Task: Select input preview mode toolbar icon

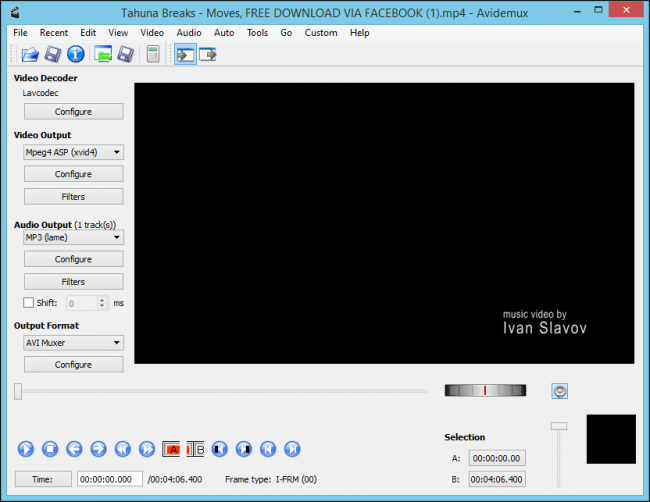Action: point(185,54)
